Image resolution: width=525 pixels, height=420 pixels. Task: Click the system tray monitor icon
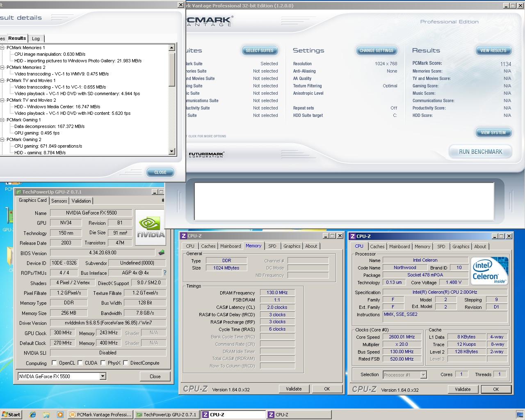pos(520,415)
